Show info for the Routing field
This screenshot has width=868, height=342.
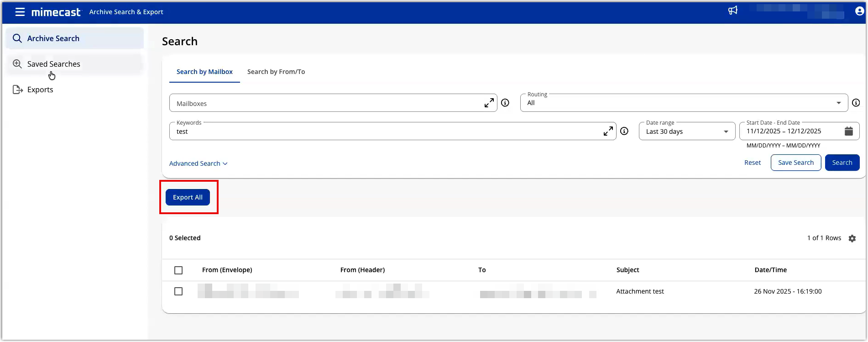[856, 103]
